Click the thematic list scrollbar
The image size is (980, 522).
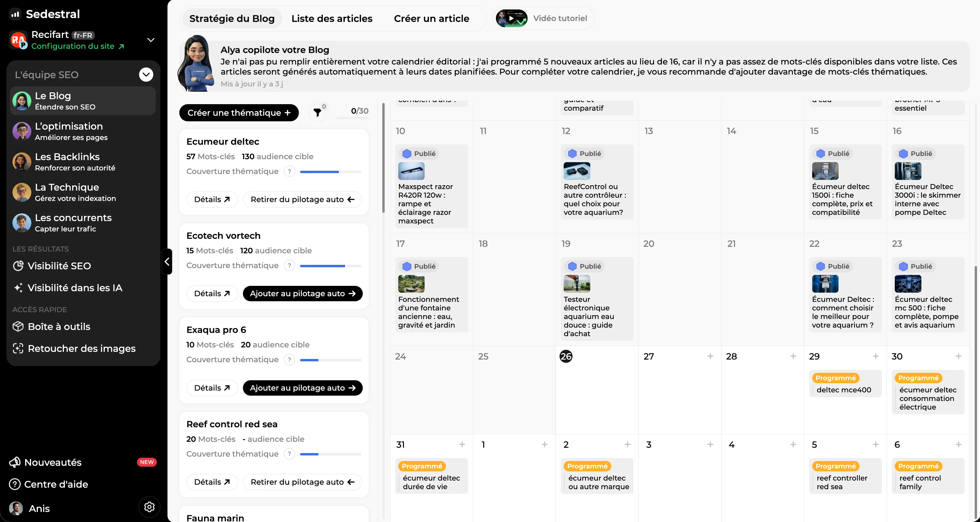pos(383,158)
